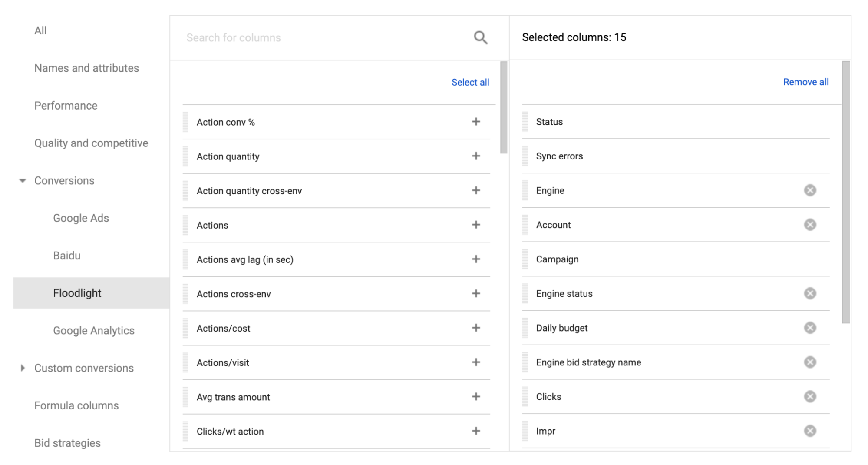Add the Actions avg lag column
The height and width of the screenshot is (465, 868).
click(476, 259)
